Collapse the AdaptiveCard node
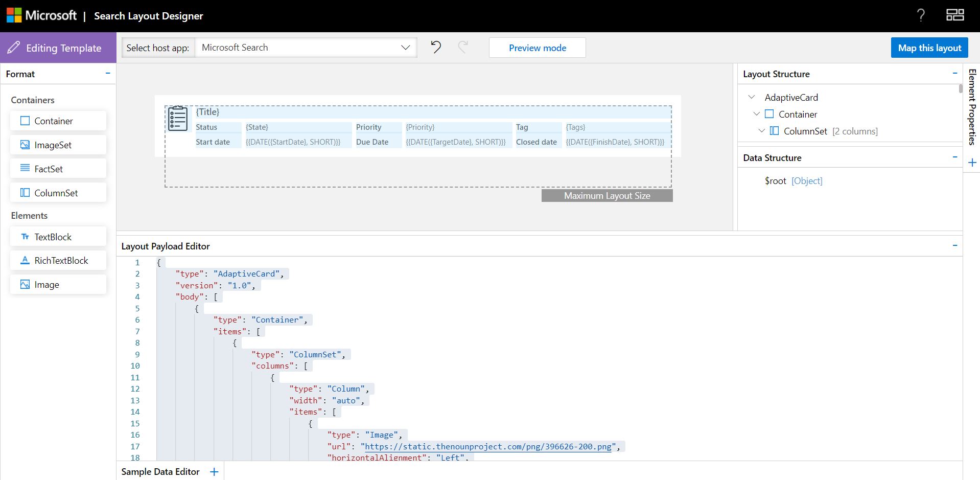This screenshot has height=480, width=980. click(752, 97)
